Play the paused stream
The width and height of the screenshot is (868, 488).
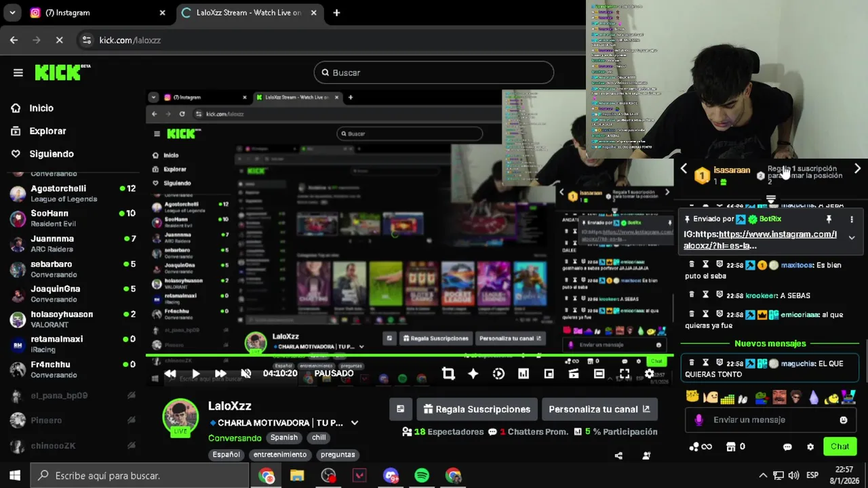click(x=196, y=373)
